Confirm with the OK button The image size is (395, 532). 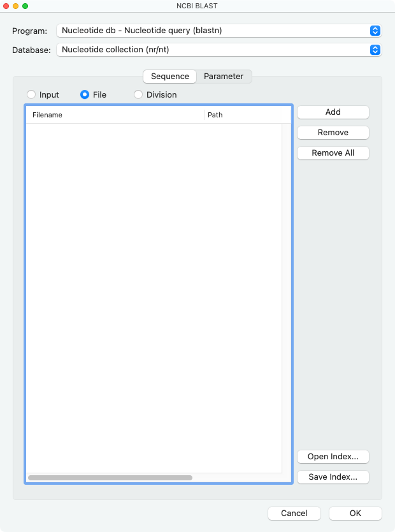355,514
